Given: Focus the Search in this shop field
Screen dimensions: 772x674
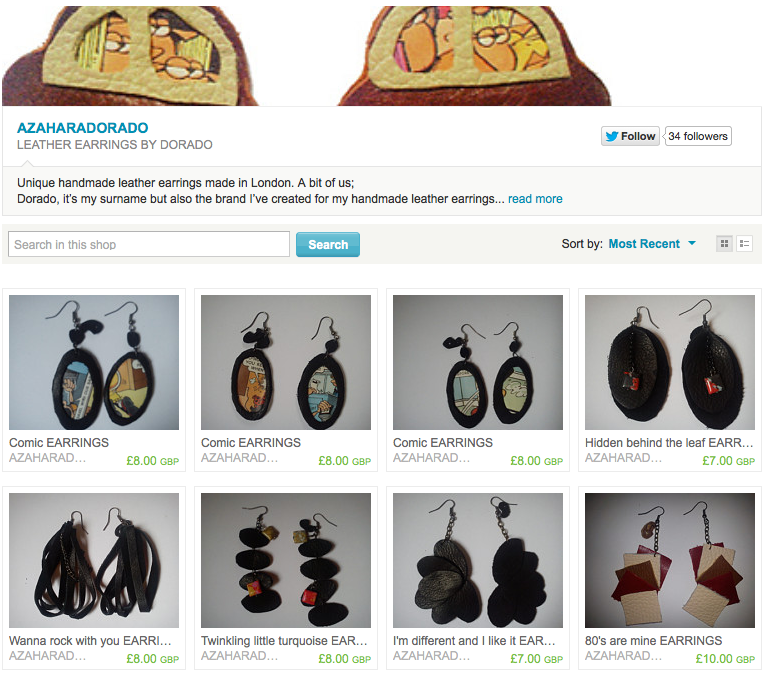Looking at the screenshot, I should click(x=149, y=244).
